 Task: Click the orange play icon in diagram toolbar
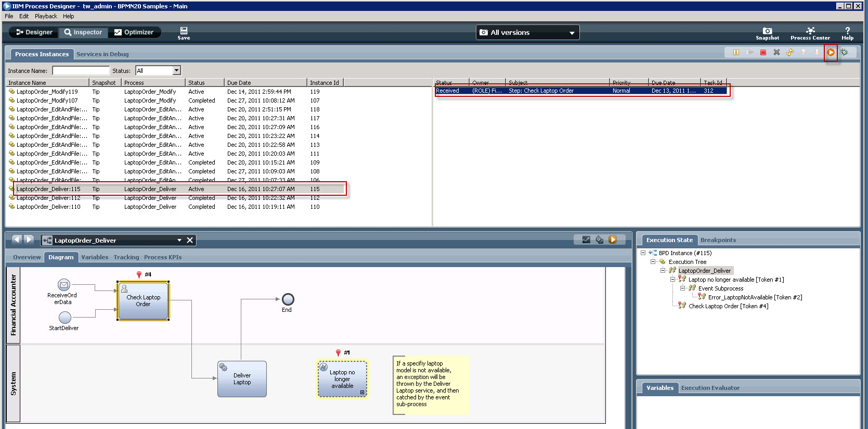pyautogui.click(x=613, y=239)
